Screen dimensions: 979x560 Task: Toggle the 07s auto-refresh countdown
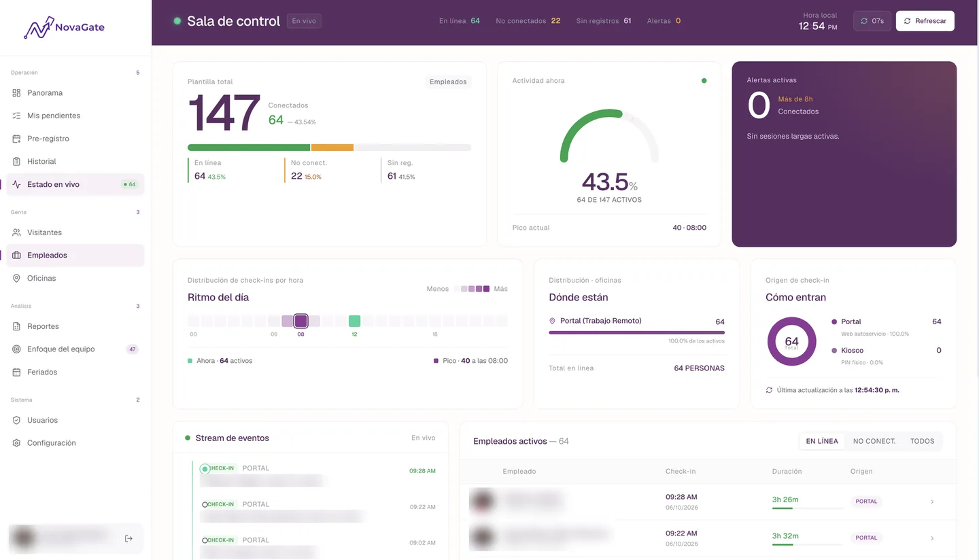point(872,21)
